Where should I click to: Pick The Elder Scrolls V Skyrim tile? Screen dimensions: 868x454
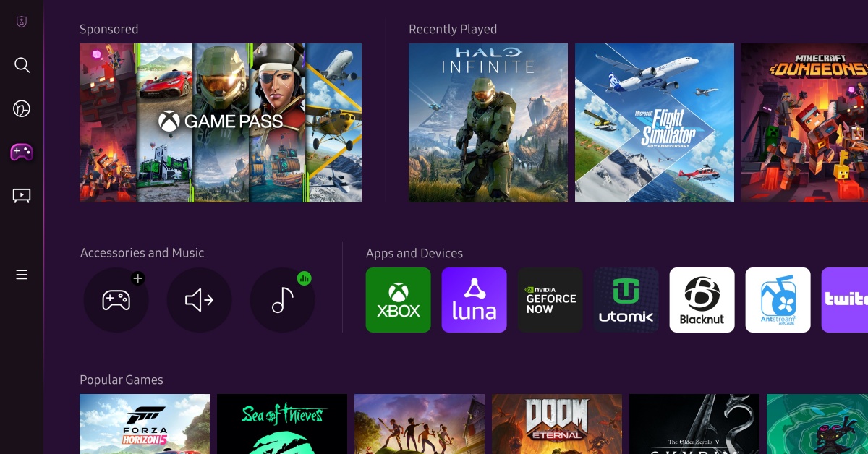[x=694, y=424]
